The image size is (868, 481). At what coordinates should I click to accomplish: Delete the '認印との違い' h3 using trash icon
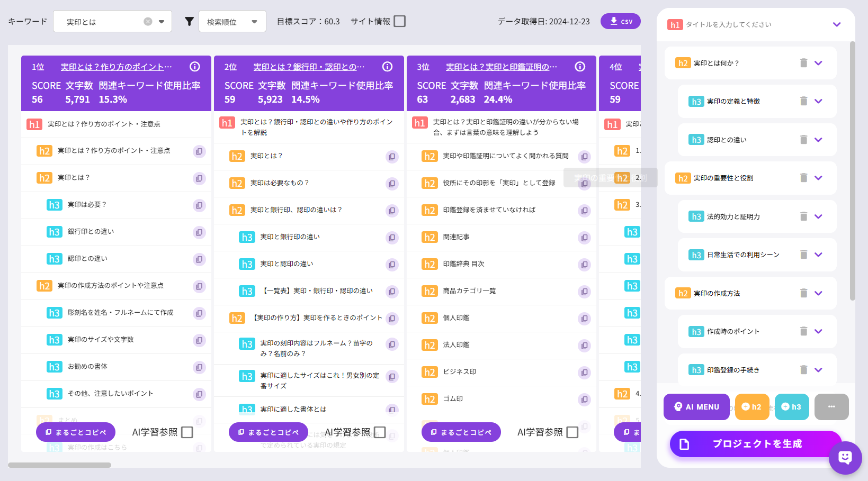pyautogui.click(x=803, y=140)
